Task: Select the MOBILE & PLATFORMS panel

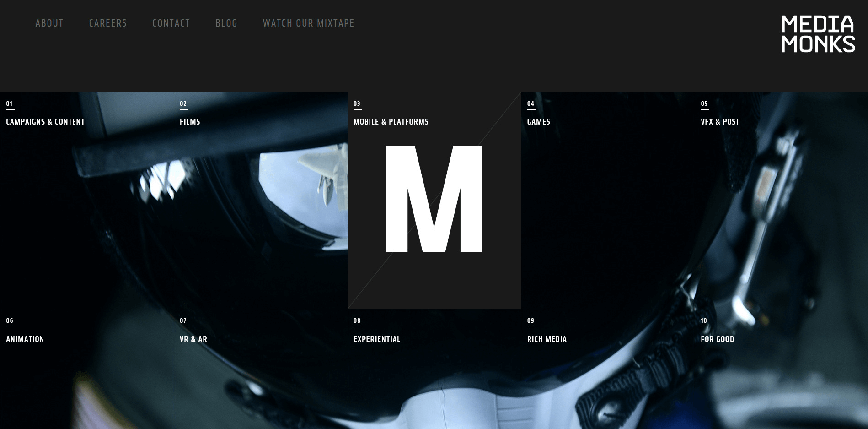Action: [391, 122]
